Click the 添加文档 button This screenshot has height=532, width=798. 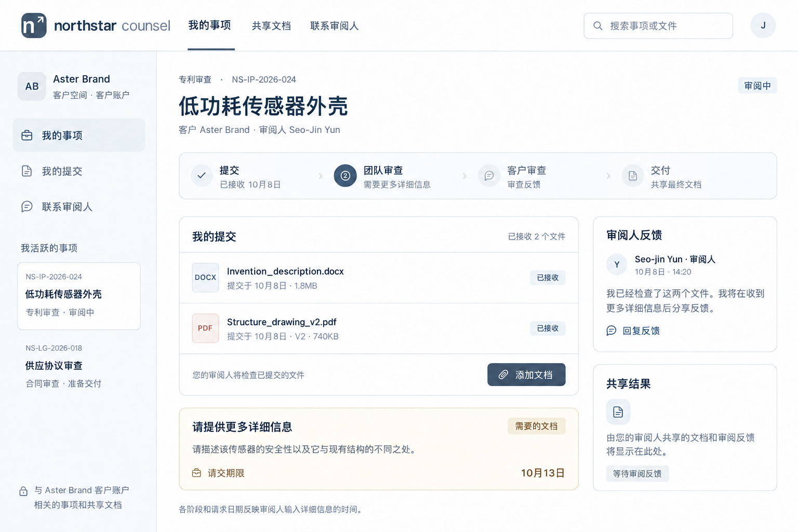pos(526,375)
